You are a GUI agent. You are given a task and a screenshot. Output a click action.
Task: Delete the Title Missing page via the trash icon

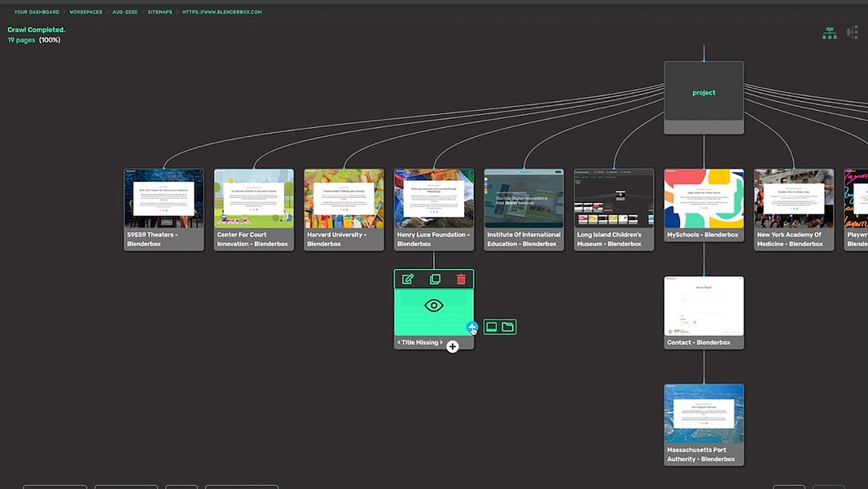click(460, 279)
